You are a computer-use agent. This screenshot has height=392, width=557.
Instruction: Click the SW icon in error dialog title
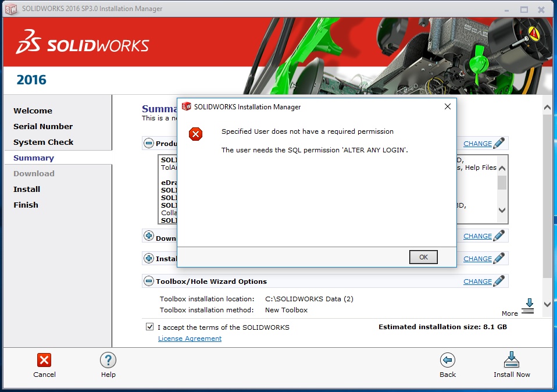click(187, 106)
